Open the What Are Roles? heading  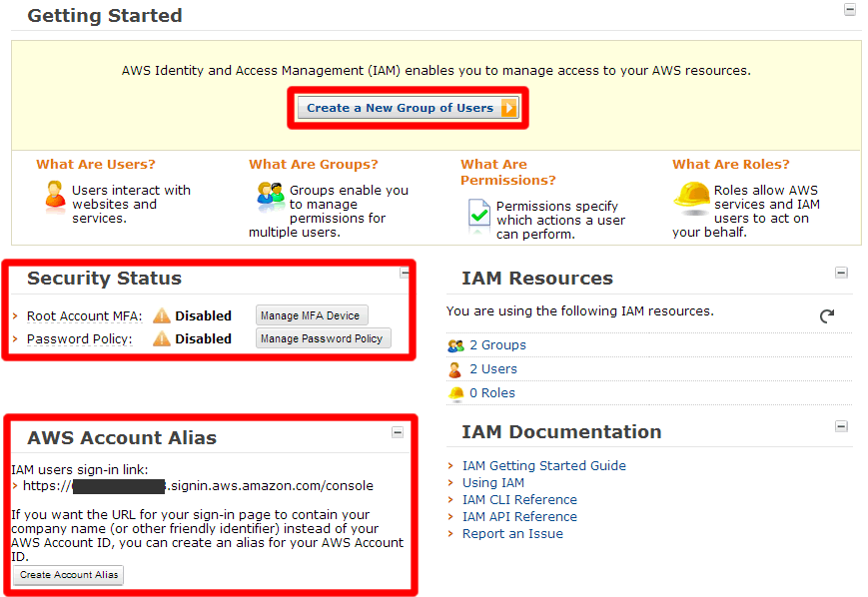pyautogui.click(x=731, y=165)
